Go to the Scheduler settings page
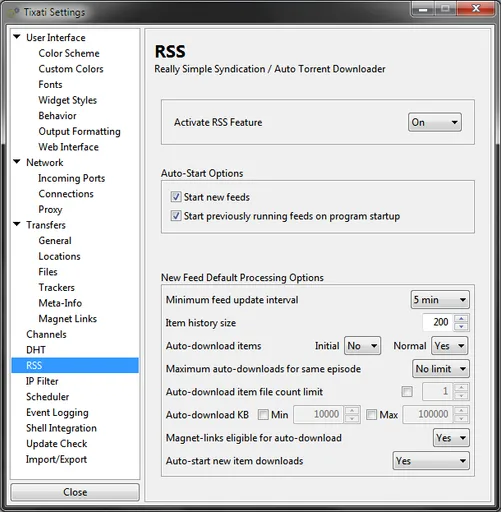501x512 pixels. pyautogui.click(x=48, y=397)
